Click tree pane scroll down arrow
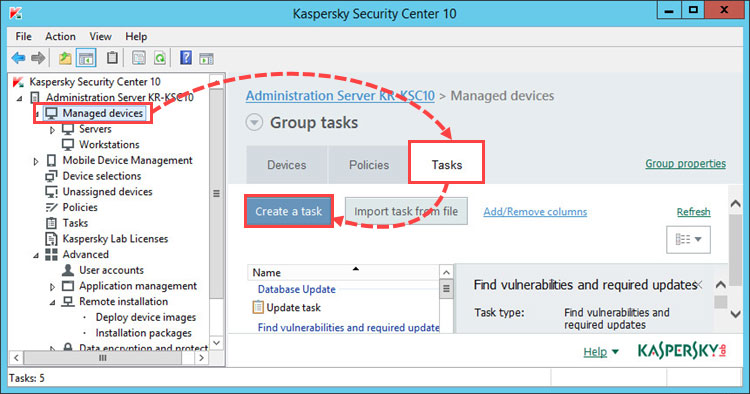The image size is (750, 394). point(216,343)
